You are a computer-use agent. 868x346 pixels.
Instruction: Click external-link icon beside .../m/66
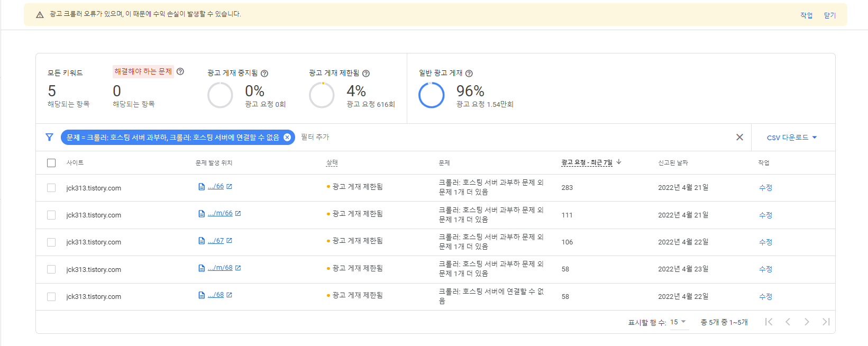238,213
